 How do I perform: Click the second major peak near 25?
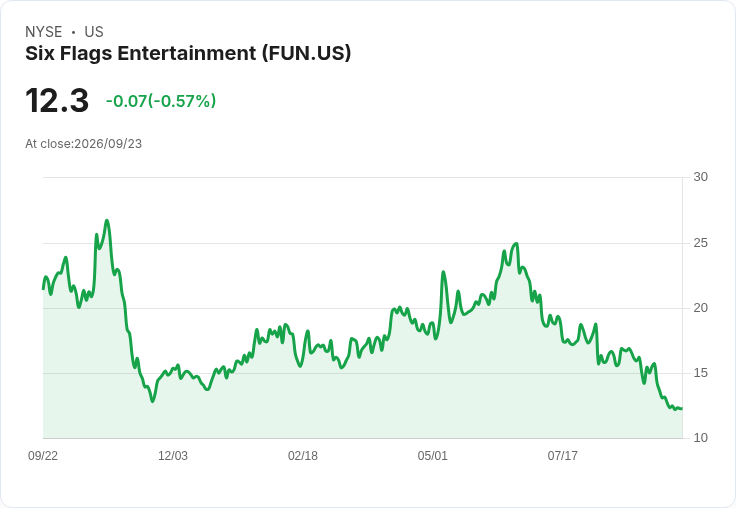click(x=516, y=243)
